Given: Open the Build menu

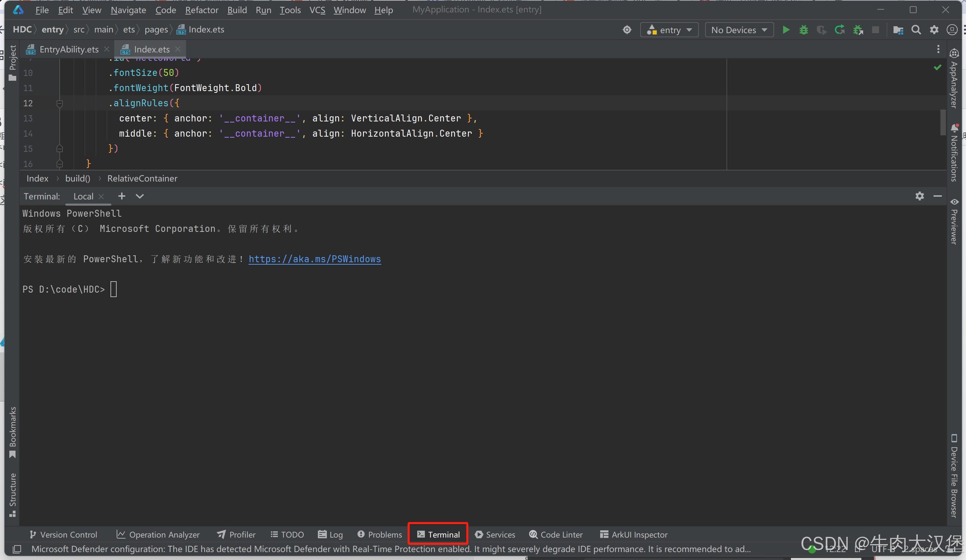Looking at the screenshot, I should 237,10.
